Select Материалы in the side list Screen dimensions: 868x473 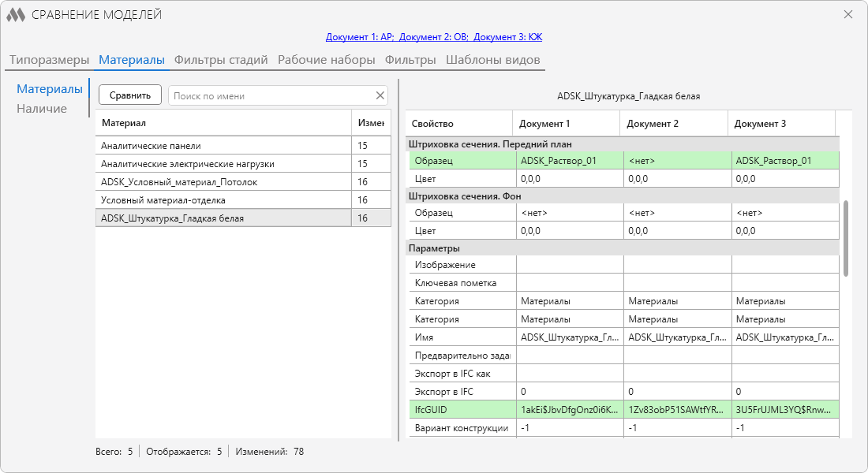click(49, 88)
